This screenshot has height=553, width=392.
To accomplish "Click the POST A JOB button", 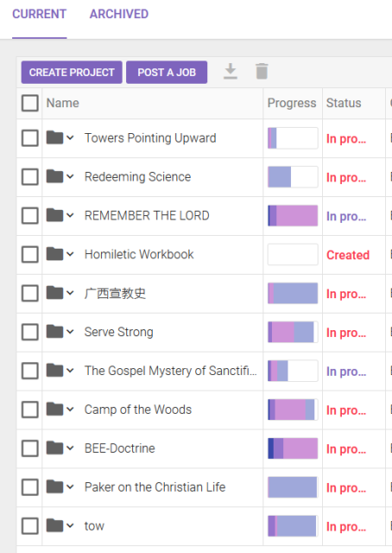I will click(167, 73).
